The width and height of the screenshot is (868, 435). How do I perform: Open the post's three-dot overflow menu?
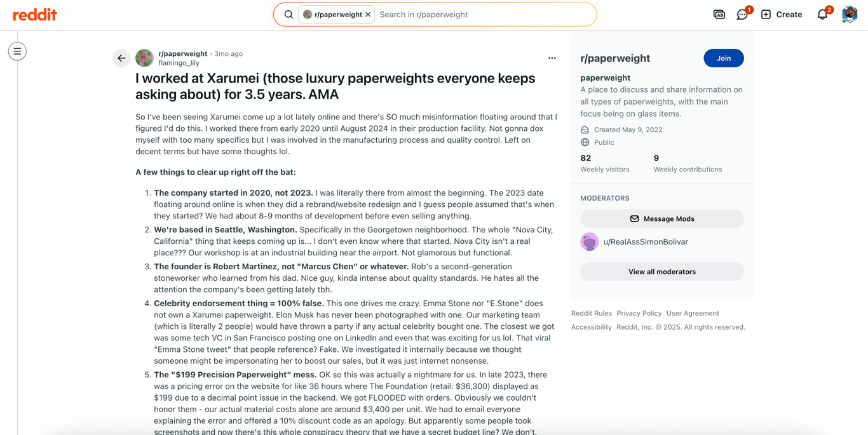coord(552,58)
